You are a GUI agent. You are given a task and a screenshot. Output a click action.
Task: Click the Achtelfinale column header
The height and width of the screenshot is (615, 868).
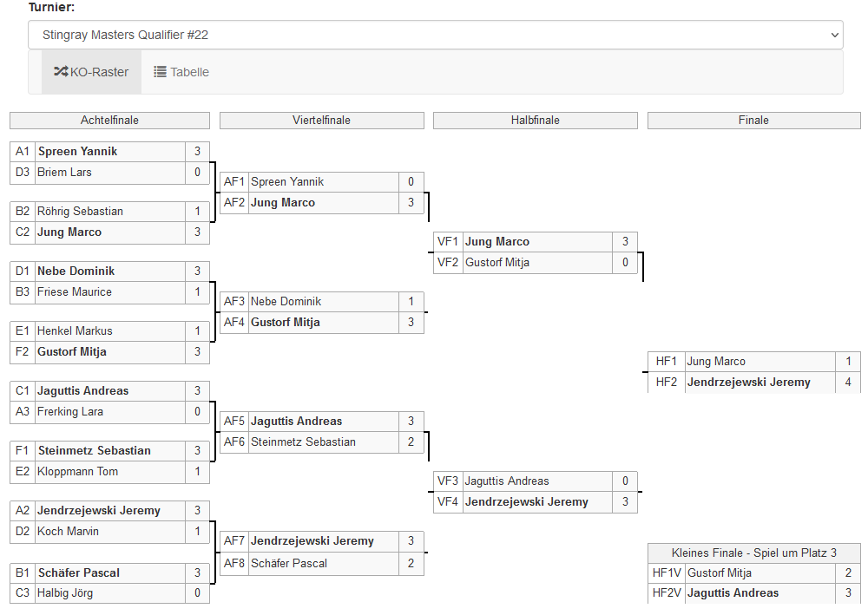point(109,121)
